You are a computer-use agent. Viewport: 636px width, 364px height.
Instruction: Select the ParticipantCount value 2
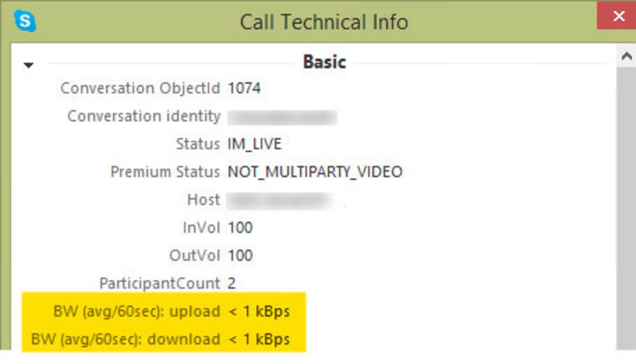[x=231, y=283]
